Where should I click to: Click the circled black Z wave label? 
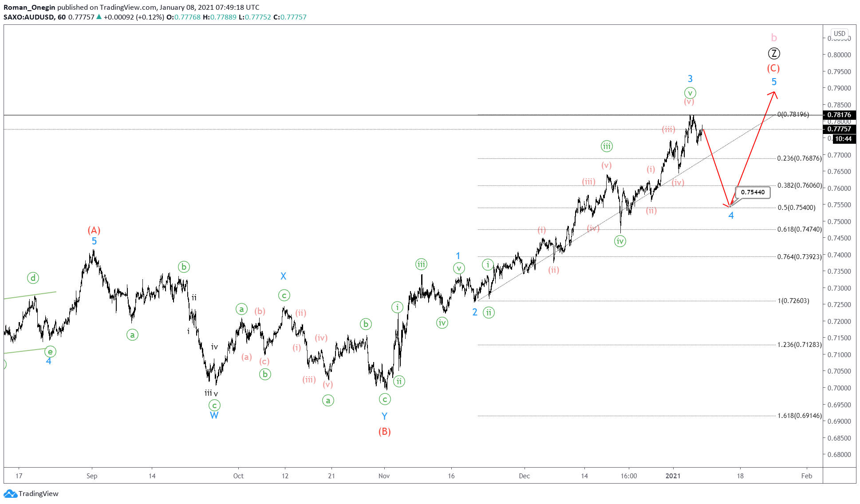(x=774, y=54)
